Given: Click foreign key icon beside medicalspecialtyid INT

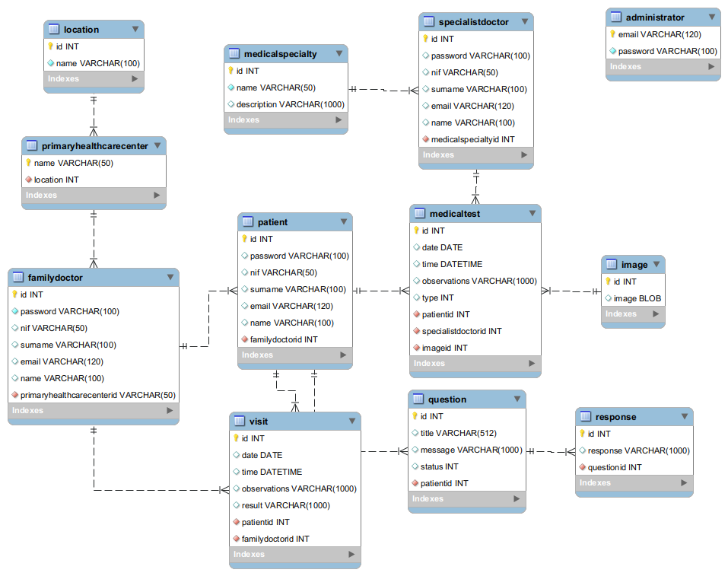Looking at the screenshot, I should click(425, 139).
